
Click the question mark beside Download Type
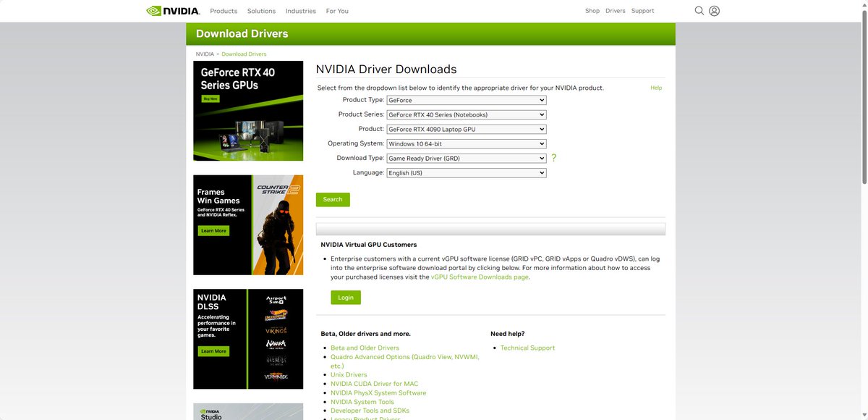[554, 158]
